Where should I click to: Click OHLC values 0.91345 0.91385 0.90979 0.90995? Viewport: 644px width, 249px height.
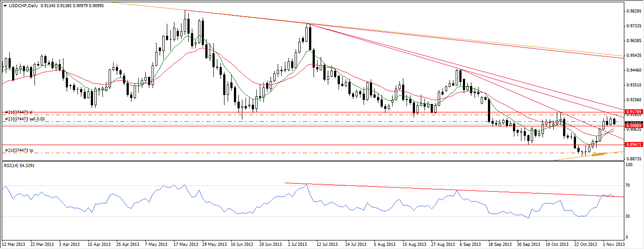coord(72,5)
